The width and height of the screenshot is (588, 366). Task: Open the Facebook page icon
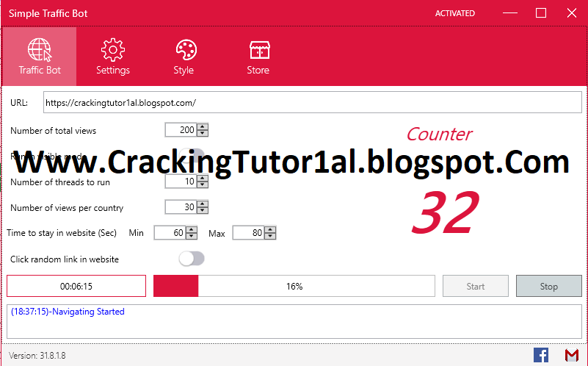pyautogui.click(x=541, y=355)
